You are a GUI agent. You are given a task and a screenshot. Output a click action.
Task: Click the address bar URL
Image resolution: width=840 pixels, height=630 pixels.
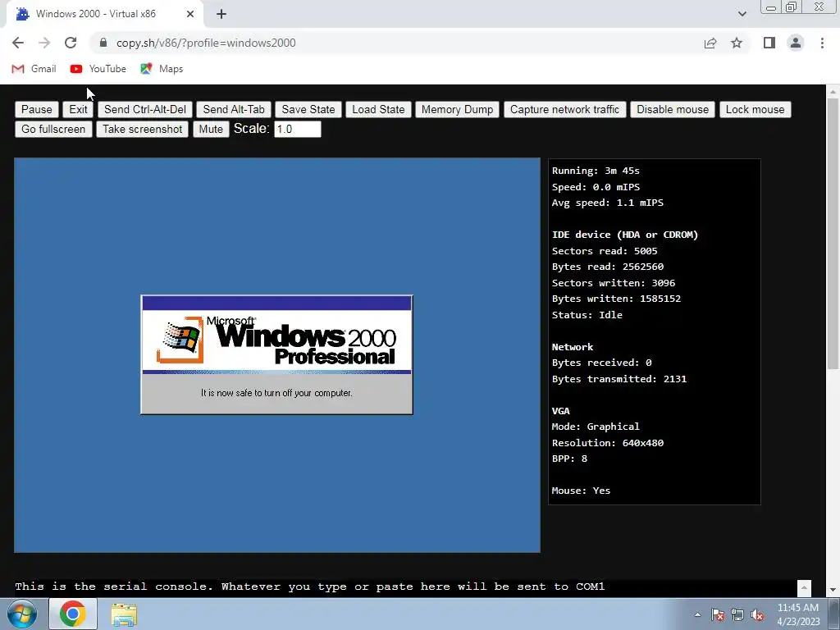click(206, 43)
